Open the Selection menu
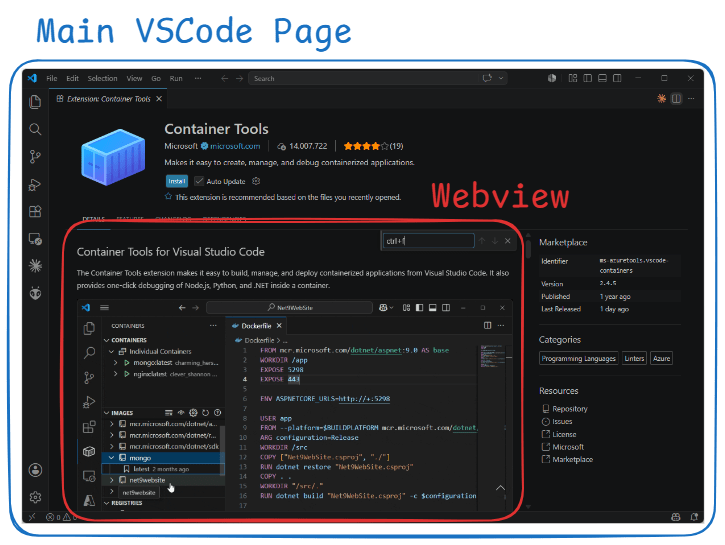 103,79
